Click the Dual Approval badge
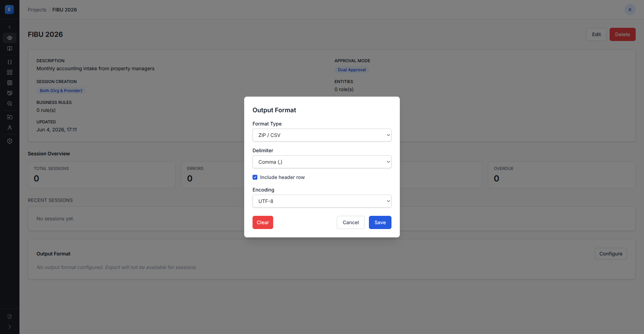This screenshot has height=334, width=644. (x=352, y=70)
